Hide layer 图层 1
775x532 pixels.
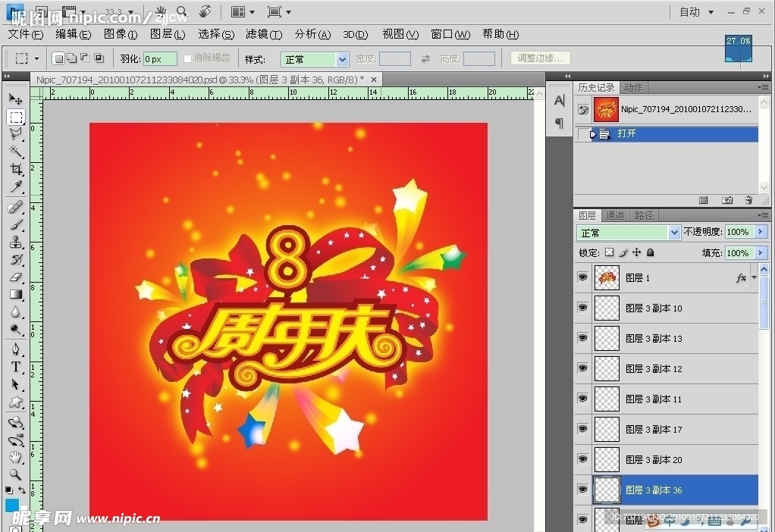pyautogui.click(x=583, y=277)
